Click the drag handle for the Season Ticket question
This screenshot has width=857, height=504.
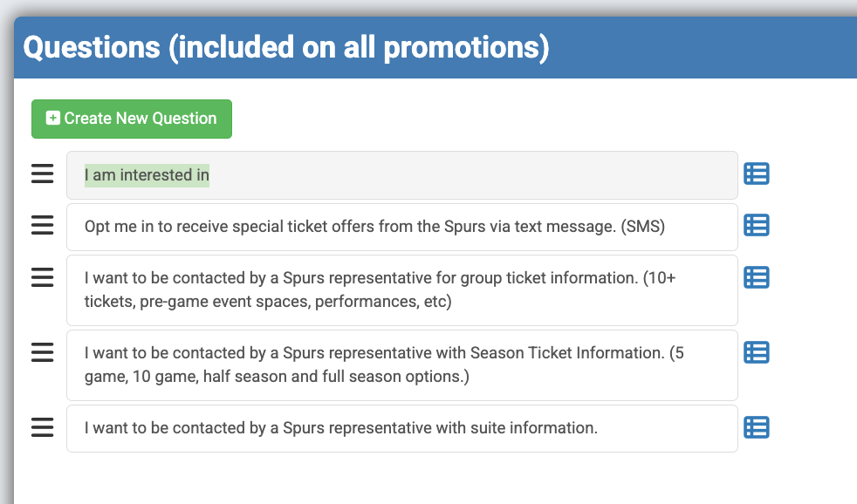pos(43,352)
